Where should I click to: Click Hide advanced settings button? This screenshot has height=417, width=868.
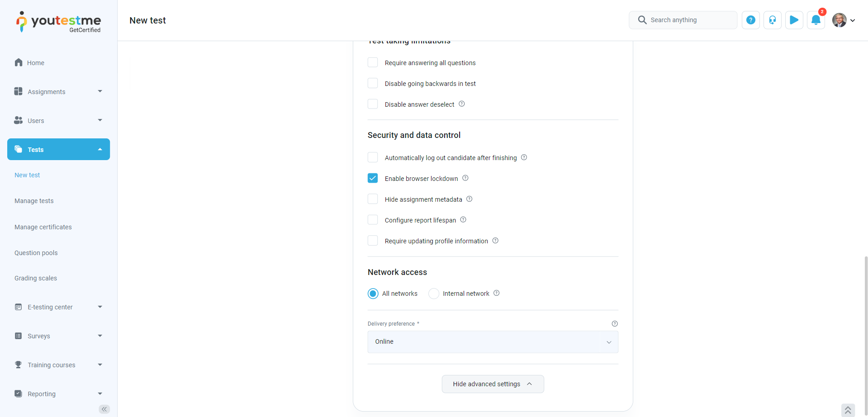click(x=492, y=384)
